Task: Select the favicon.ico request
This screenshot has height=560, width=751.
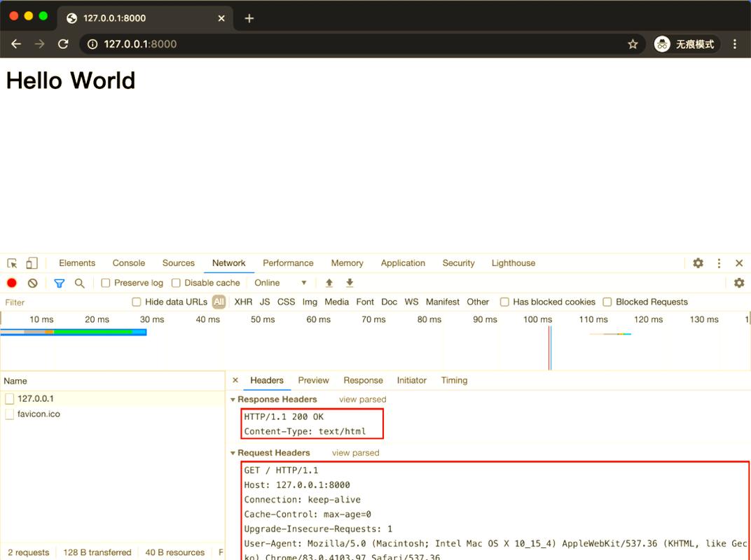Action: click(x=39, y=414)
